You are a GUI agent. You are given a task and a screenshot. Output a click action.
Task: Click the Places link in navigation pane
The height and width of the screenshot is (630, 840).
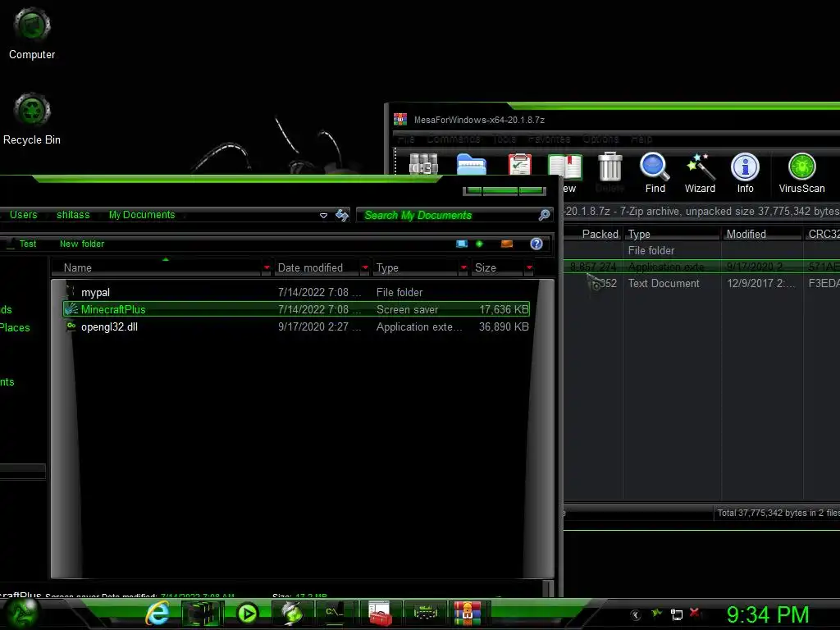15,328
